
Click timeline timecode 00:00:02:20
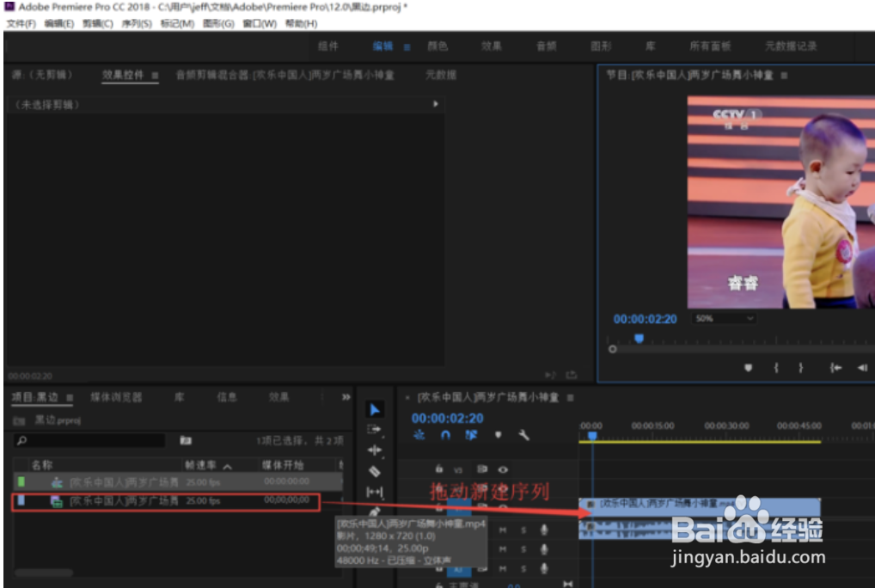tap(448, 419)
